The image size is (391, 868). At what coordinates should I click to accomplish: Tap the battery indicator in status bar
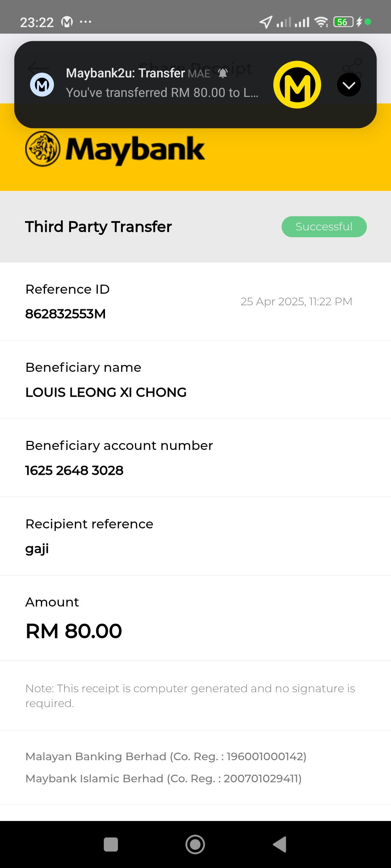coord(343,22)
